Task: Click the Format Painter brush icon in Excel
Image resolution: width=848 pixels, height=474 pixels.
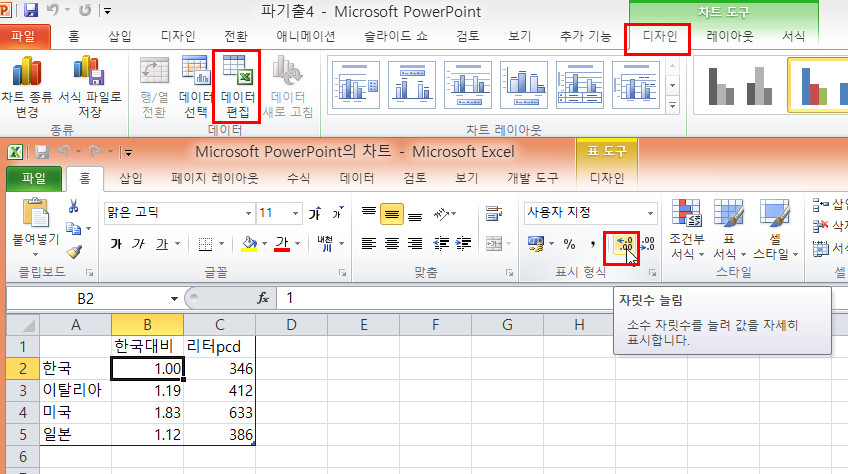Action: pyautogui.click(x=74, y=252)
